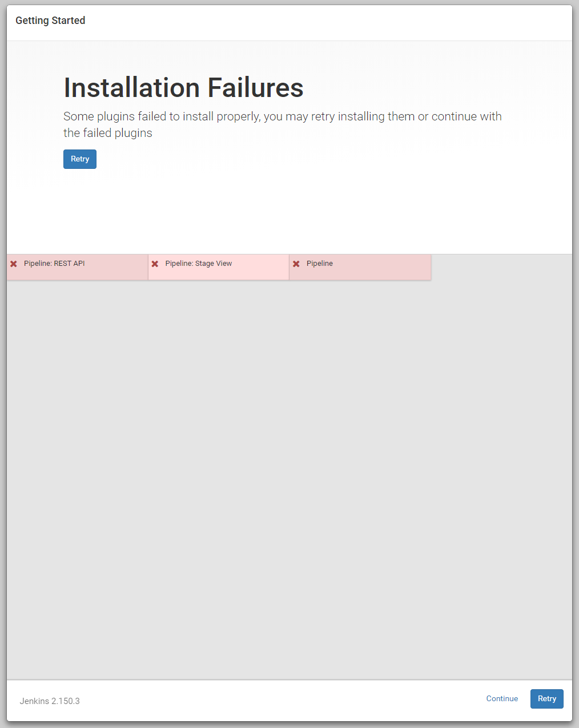Click the empty footer area left of Continue

[x=286, y=701]
